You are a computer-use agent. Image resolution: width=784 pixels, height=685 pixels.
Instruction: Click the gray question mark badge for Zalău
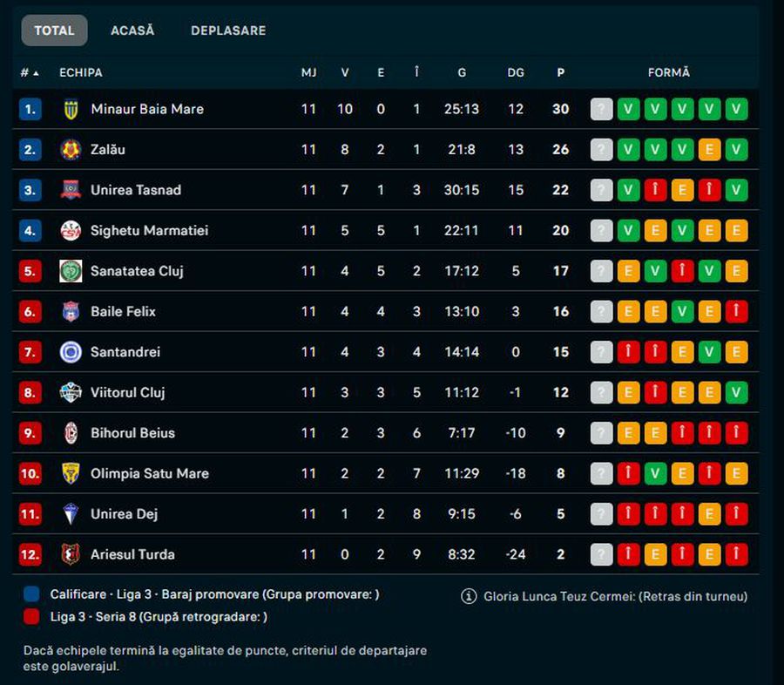[600, 149]
